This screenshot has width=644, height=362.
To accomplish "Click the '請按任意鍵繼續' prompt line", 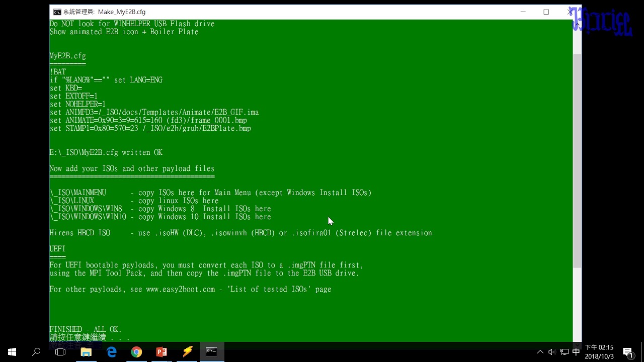I will (x=90, y=337).
